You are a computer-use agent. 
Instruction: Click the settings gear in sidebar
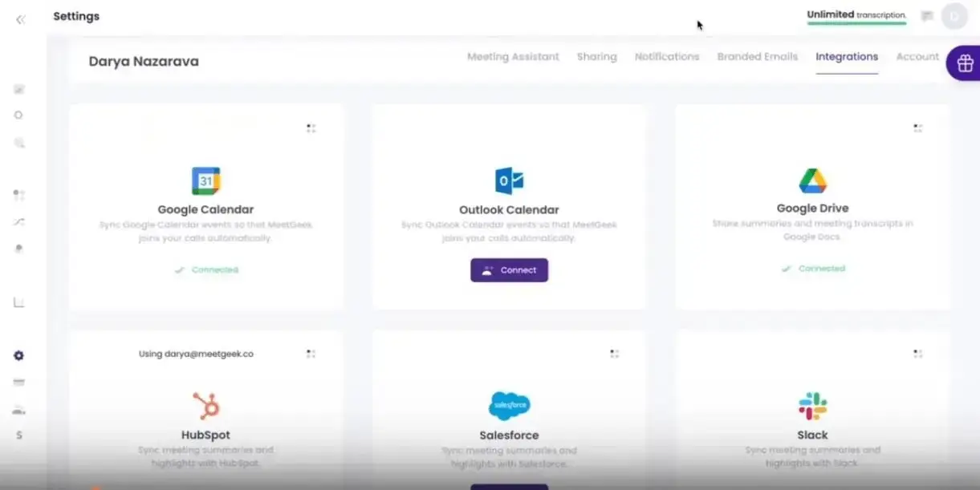click(x=19, y=356)
